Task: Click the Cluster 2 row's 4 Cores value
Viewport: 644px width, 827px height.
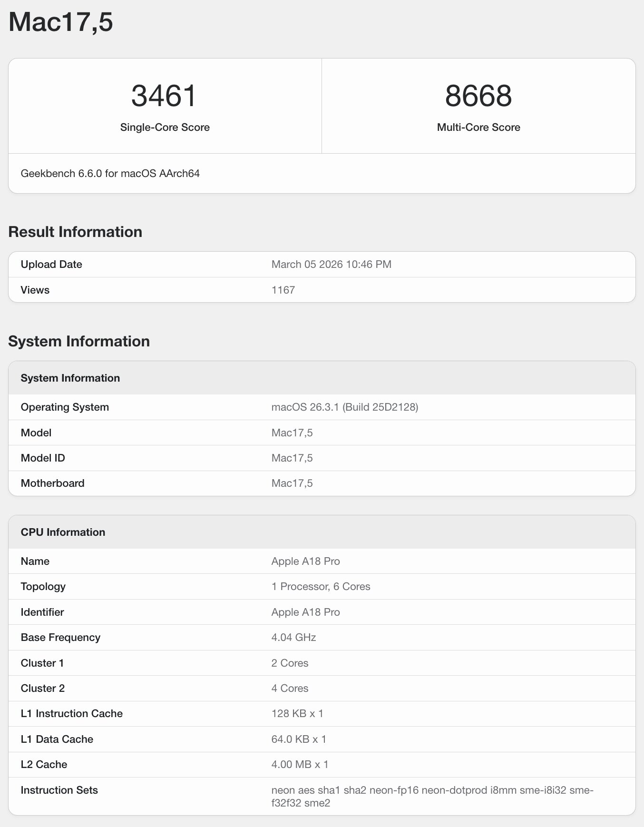Action: [290, 688]
